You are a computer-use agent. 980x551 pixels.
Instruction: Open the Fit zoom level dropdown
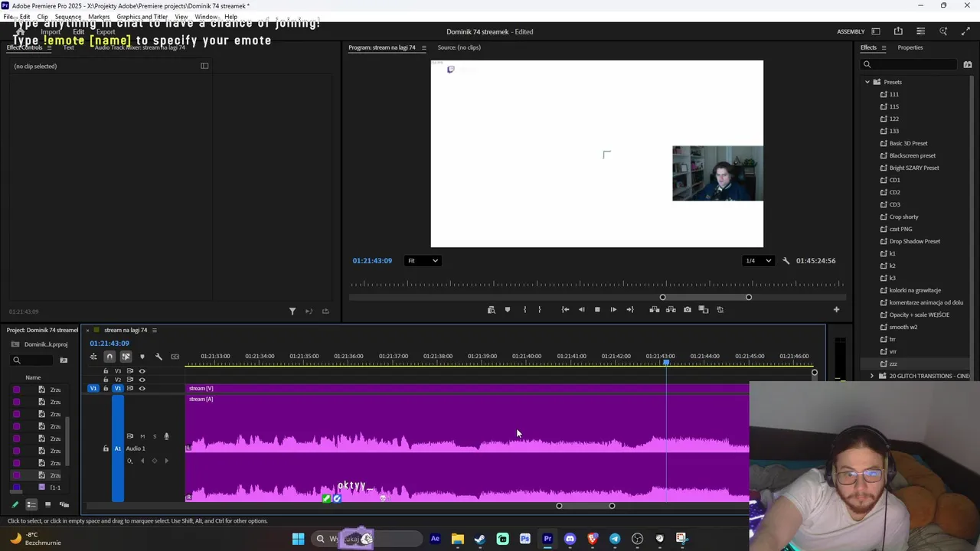pos(423,261)
